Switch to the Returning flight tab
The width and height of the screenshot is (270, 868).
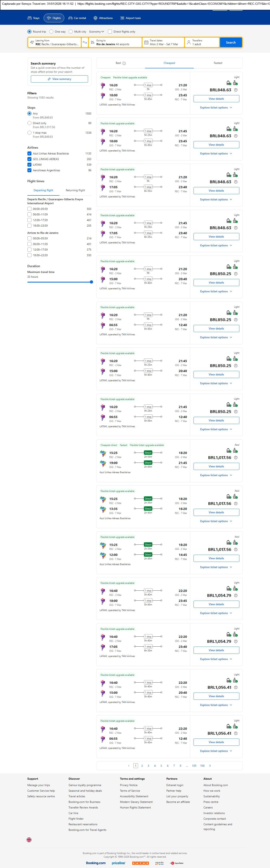[75, 190]
